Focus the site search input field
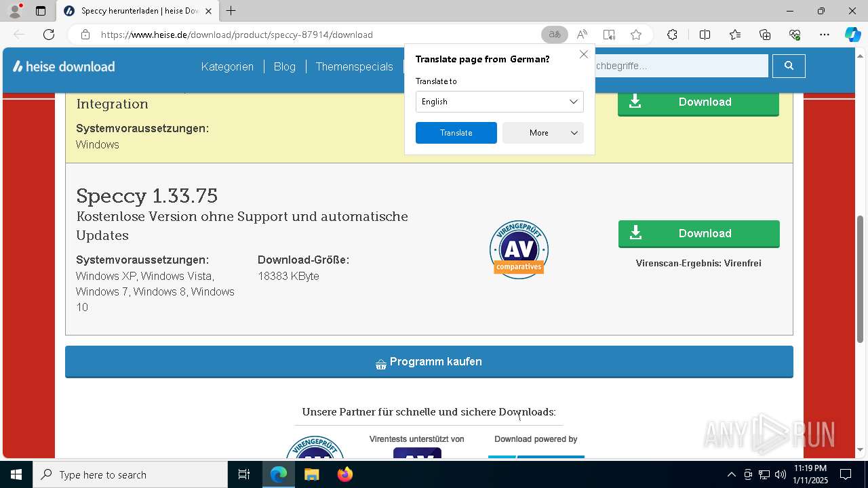This screenshot has width=868, height=488. pos(682,66)
